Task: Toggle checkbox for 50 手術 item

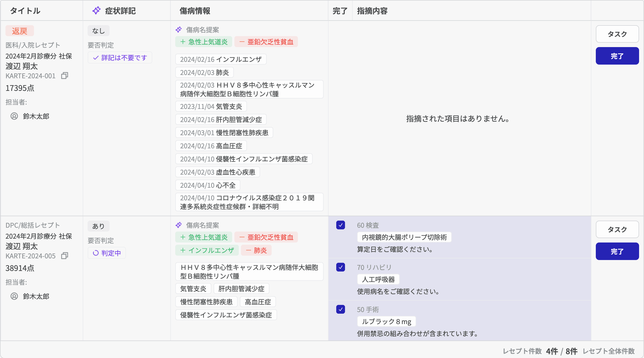Action: pyautogui.click(x=341, y=309)
